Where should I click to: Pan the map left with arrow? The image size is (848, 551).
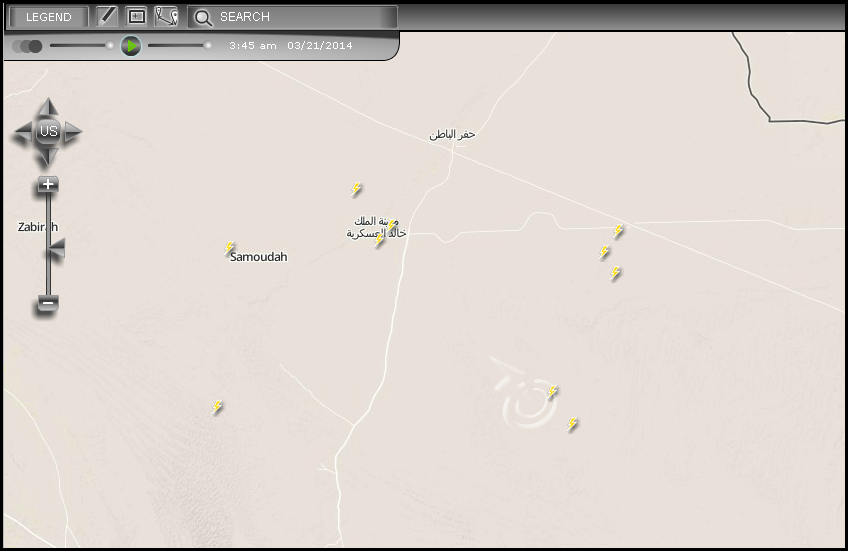[23, 131]
